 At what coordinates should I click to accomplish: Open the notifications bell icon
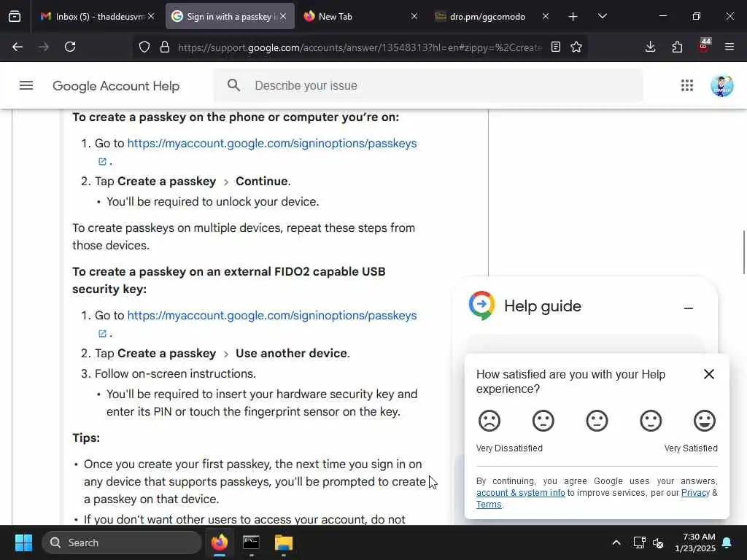pyautogui.click(x=727, y=542)
